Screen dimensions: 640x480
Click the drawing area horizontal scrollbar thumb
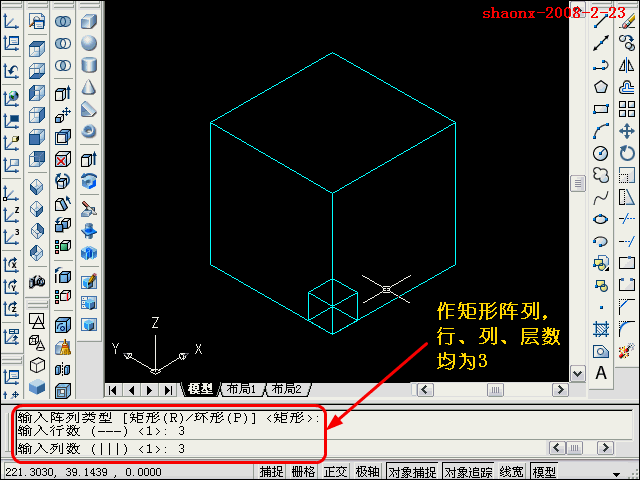(495, 390)
